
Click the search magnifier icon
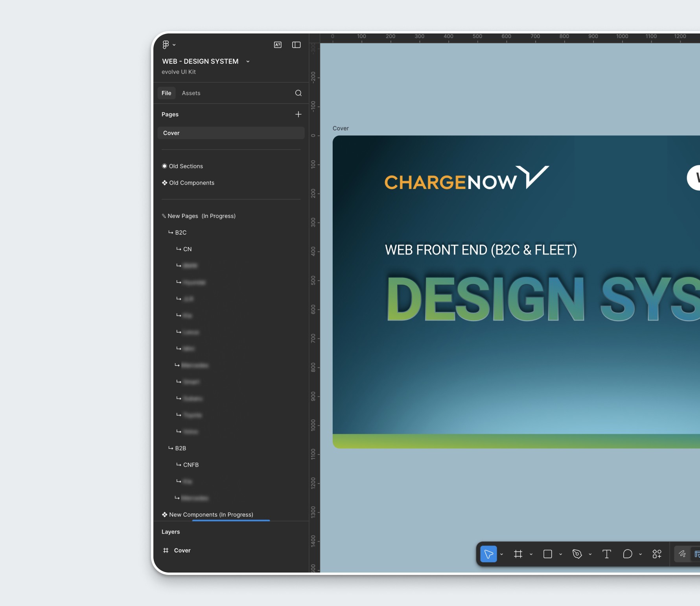298,93
